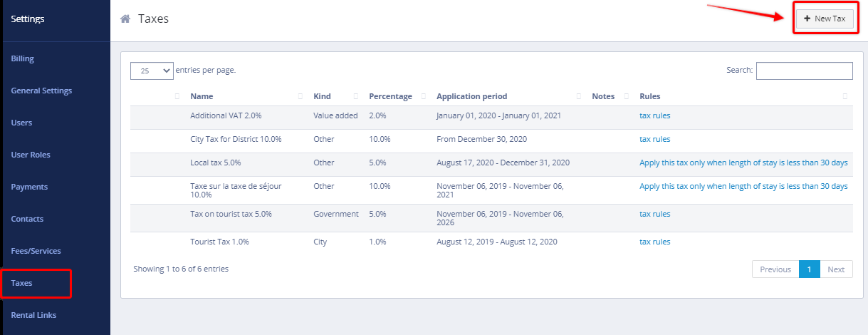This screenshot has width=868, height=335.
Task: Open General Settings in sidebar
Action: pyautogui.click(x=41, y=91)
